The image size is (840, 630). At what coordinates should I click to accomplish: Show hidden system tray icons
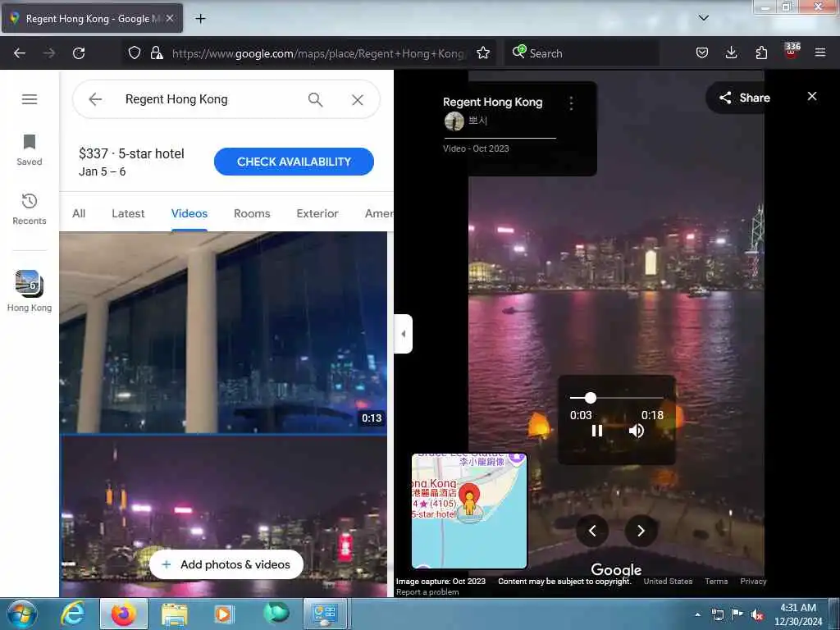pos(697,614)
